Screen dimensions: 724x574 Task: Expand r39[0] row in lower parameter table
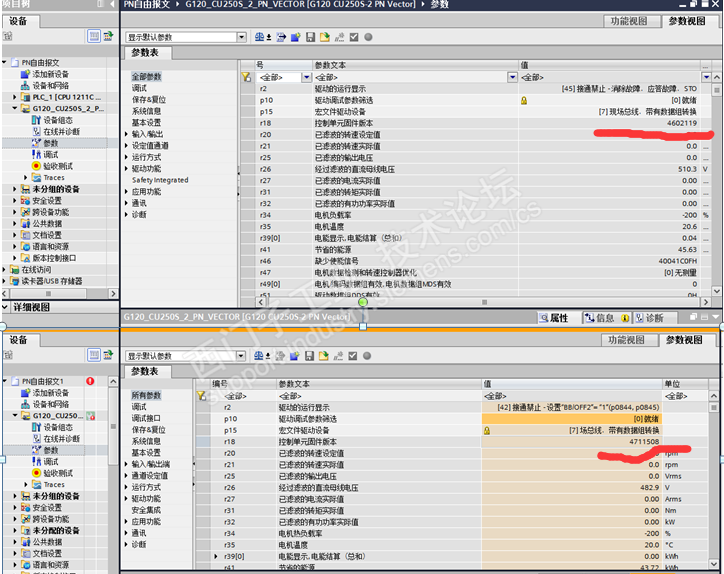(x=216, y=556)
